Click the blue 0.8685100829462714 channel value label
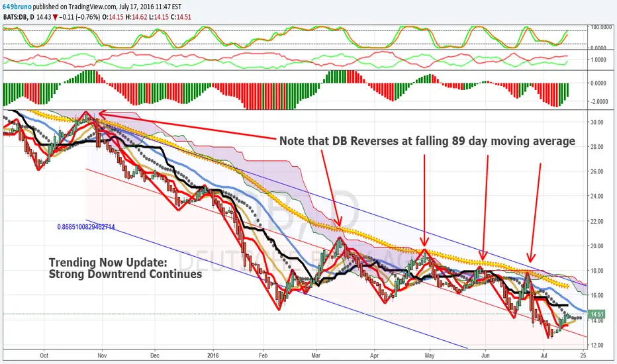The height and width of the screenshot is (364, 617). (x=86, y=227)
